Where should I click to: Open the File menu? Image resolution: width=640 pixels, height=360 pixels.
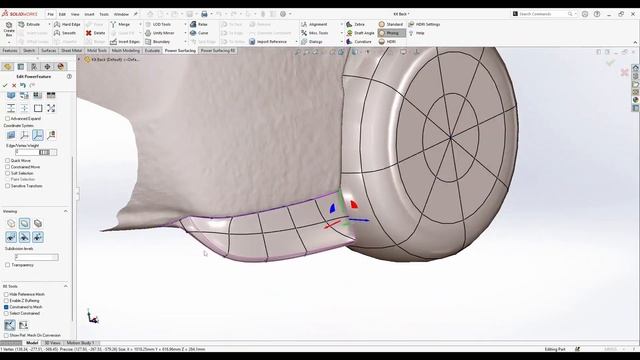(x=50, y=14)
